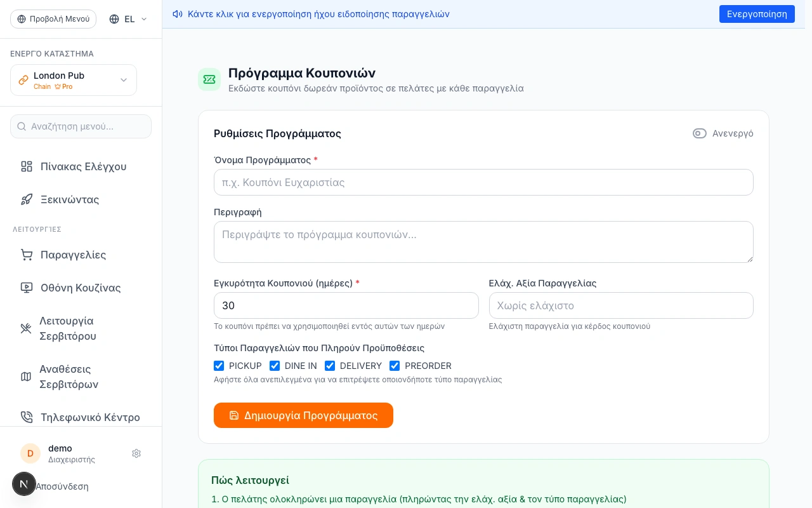Click the globe icon beside EL language
The width and height of the screenshot is (812, 508).
[x=114, y=19]
